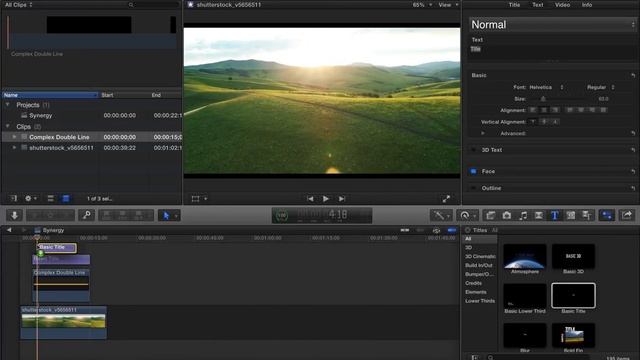Expand the Advanced text settings
640x360 pixels.
tap(483, 133)
